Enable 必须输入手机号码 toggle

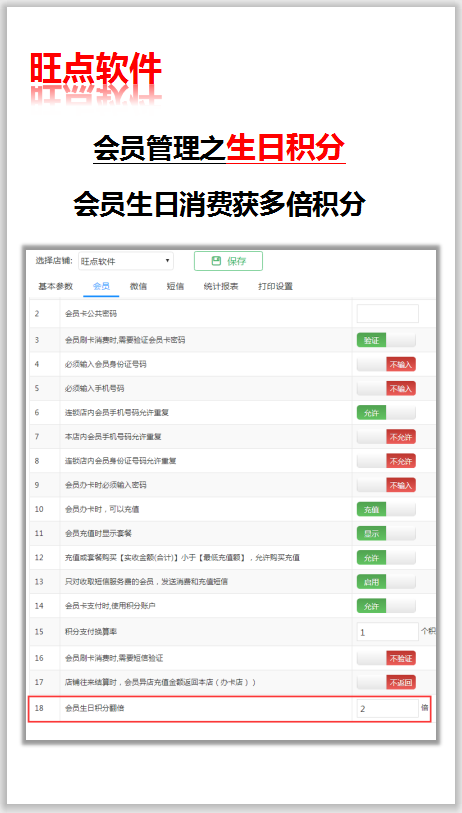click(x=386, y=388)
